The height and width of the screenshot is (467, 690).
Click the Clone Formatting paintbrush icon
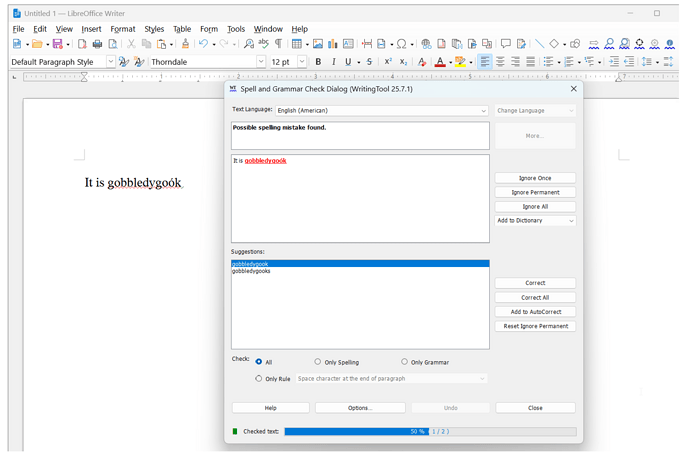(185, 44)
